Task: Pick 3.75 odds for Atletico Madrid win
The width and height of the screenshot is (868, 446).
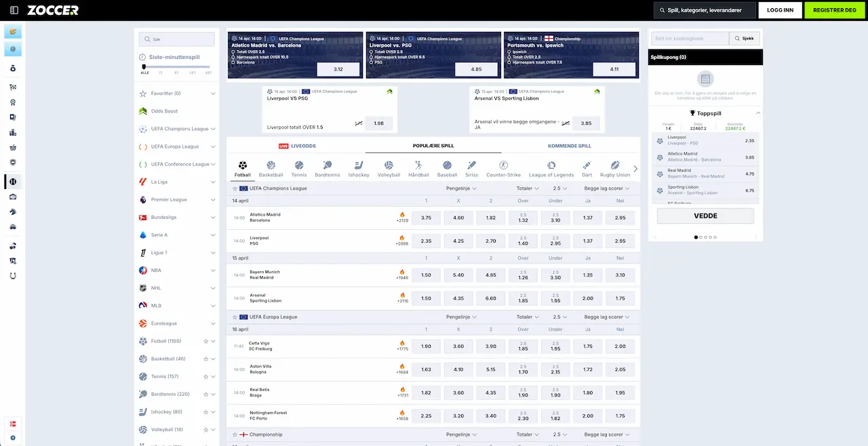Action: [426, 218]
